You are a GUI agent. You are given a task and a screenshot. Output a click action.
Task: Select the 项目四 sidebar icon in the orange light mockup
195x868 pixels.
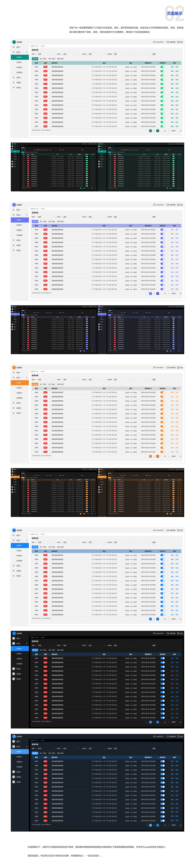pos(13,408)
